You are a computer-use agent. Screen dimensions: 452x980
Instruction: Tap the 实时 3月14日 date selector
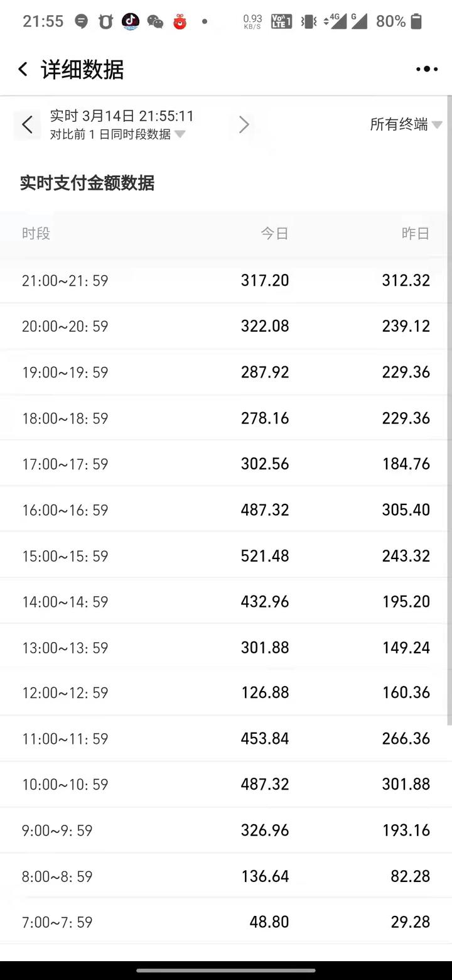click(122, 116)
